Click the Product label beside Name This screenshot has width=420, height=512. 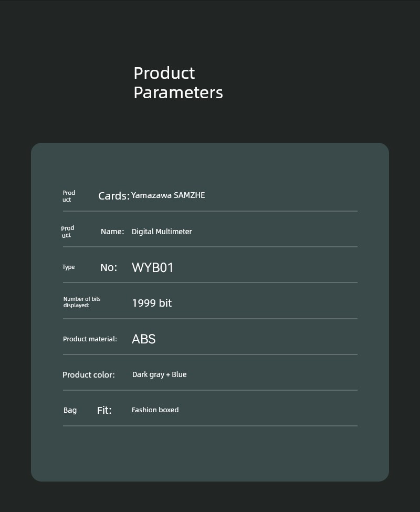click(x=68, y=232)
